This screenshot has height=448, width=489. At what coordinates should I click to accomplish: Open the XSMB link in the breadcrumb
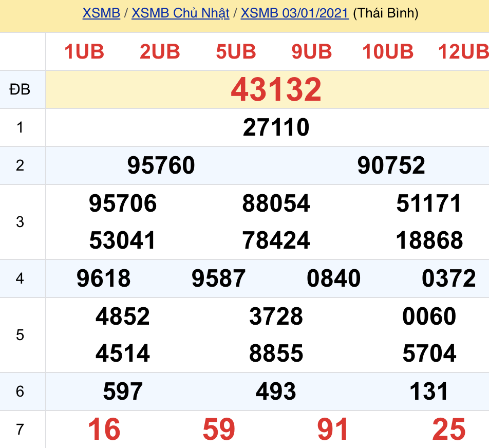point(101,14)
